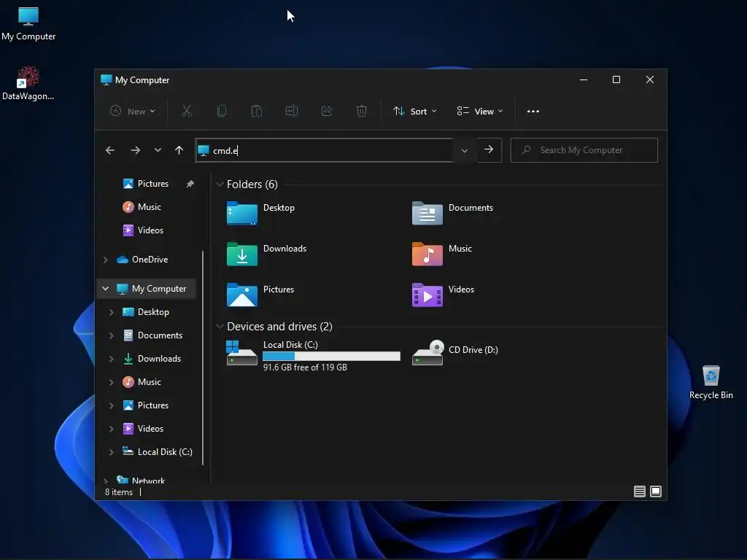Viewport: 747px width, 560px height.
Task: Switch to large icons view in status bar
Action: (656, 491)
